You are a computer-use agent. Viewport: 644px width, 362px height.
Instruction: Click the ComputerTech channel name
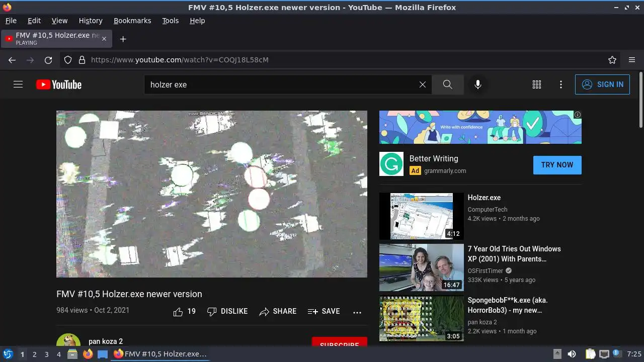488,210
